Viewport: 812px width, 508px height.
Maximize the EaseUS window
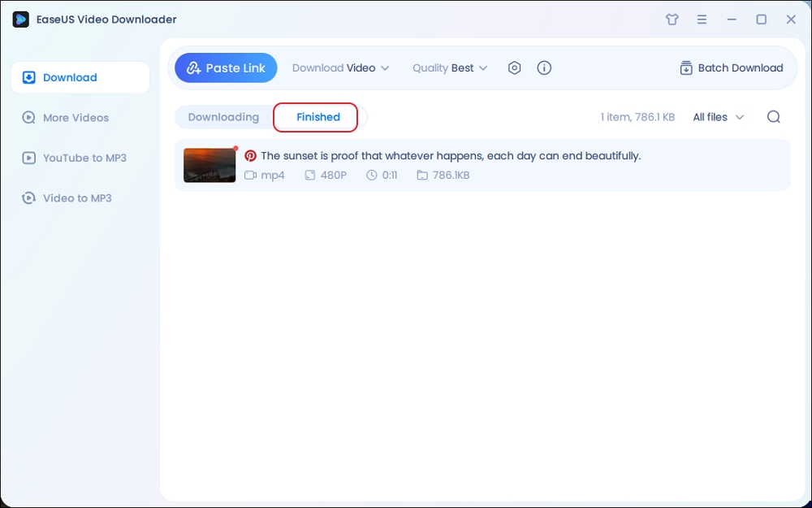(762, 20)
